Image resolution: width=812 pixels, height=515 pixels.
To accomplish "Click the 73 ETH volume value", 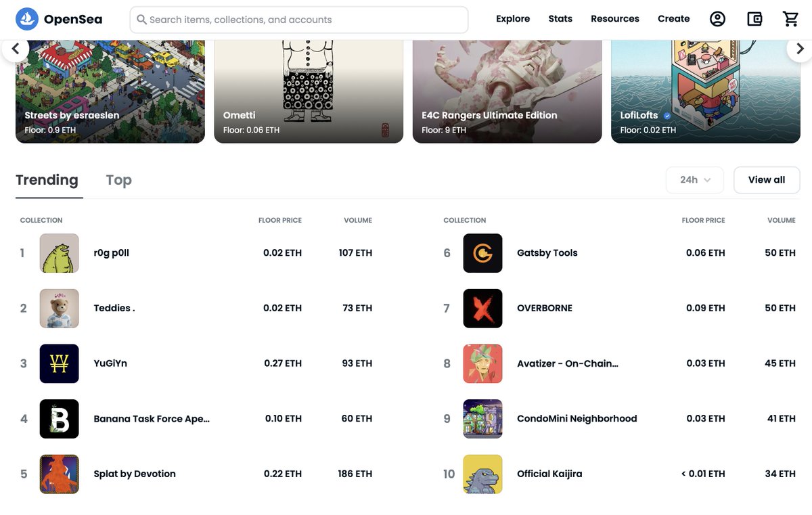I will pyautogui.click(x=357, y=309).
